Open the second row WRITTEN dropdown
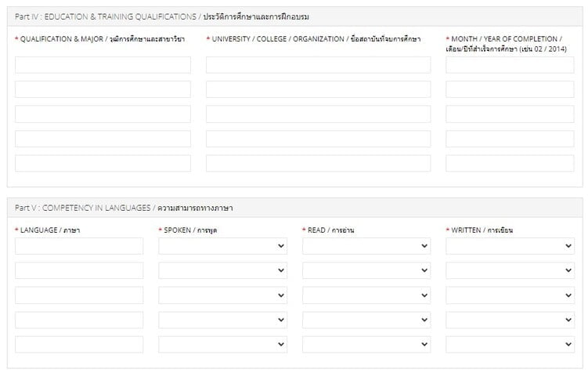588x373 pixels. (510, 270)
